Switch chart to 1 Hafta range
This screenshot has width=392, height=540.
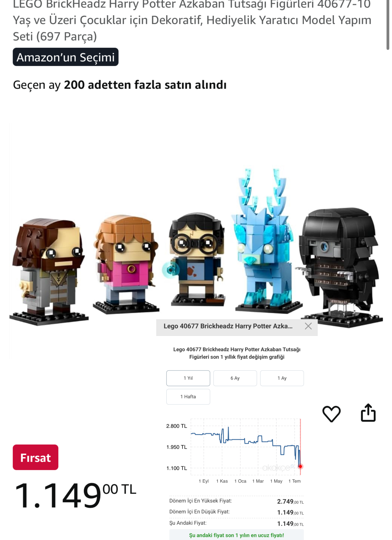click(x=188, y=397)
